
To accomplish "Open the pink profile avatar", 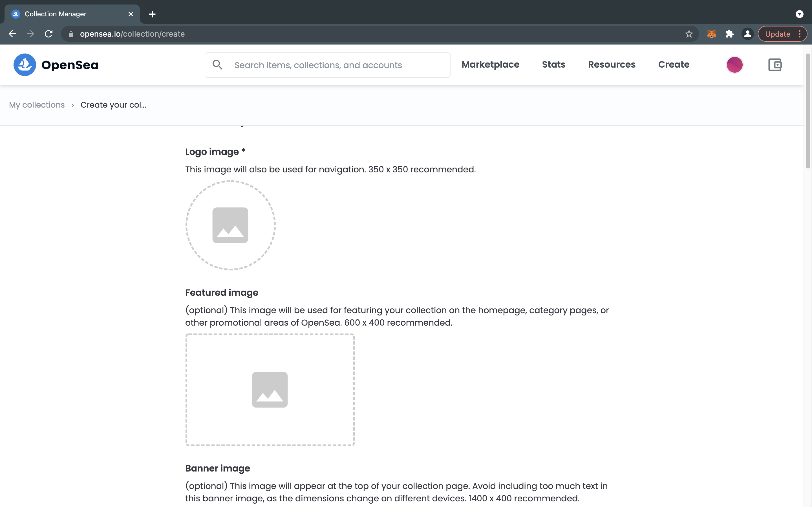I will [x=734, y=65].
